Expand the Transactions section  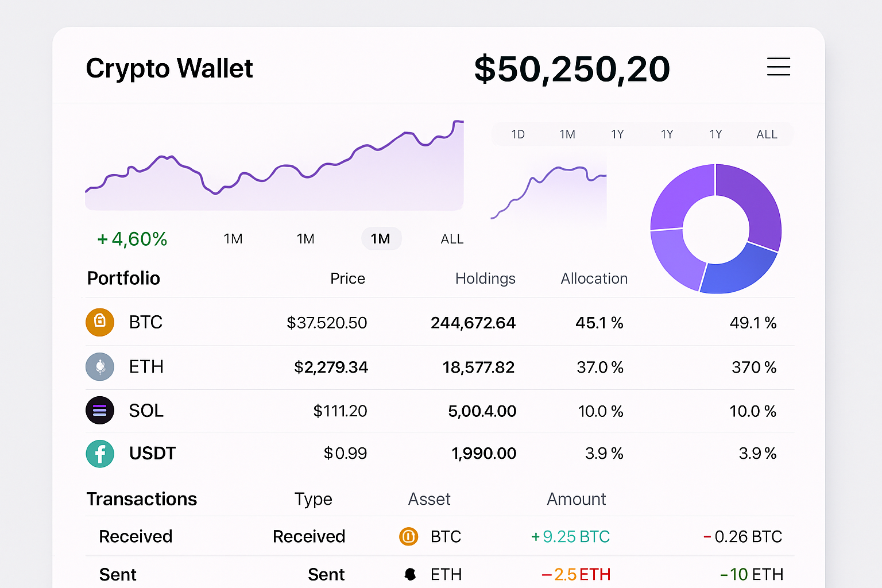point(141,499)
